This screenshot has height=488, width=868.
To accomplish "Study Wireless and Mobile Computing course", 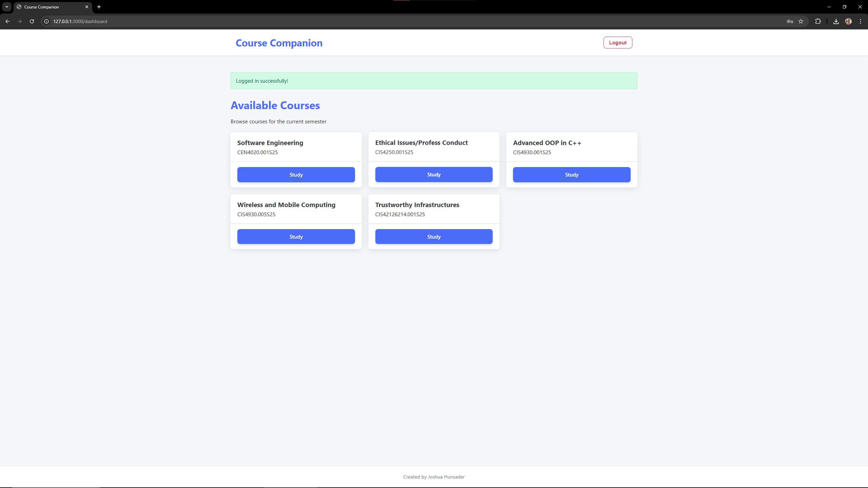I will [x=296, y=237].
